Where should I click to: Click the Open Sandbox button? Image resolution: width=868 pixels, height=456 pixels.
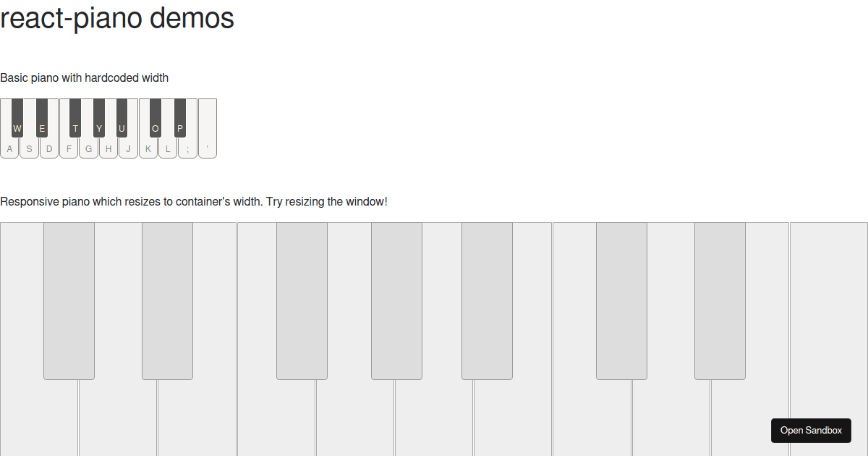click(x=811, y=430)
